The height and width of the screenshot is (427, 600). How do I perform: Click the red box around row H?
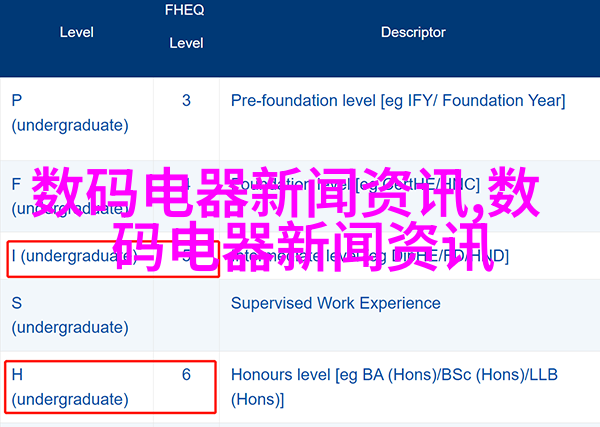(110, 387)
